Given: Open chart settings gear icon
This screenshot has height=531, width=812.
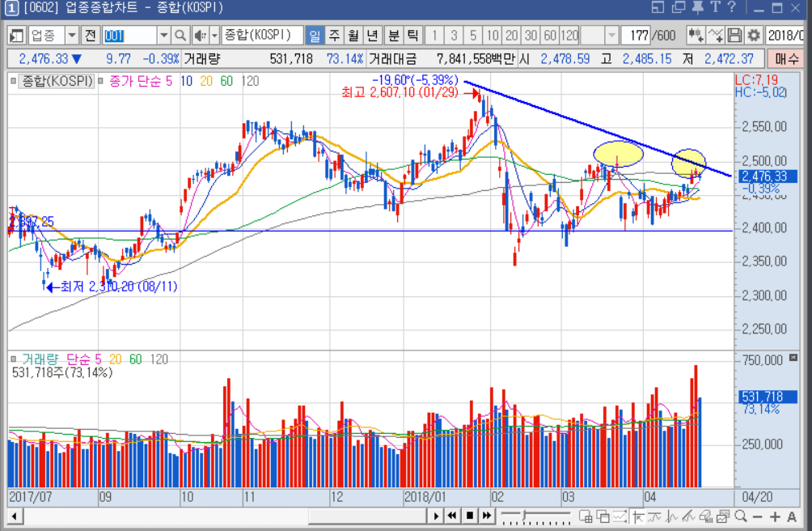Looking at the screenshot, I should pyautogui.click(x=754, y=36).
